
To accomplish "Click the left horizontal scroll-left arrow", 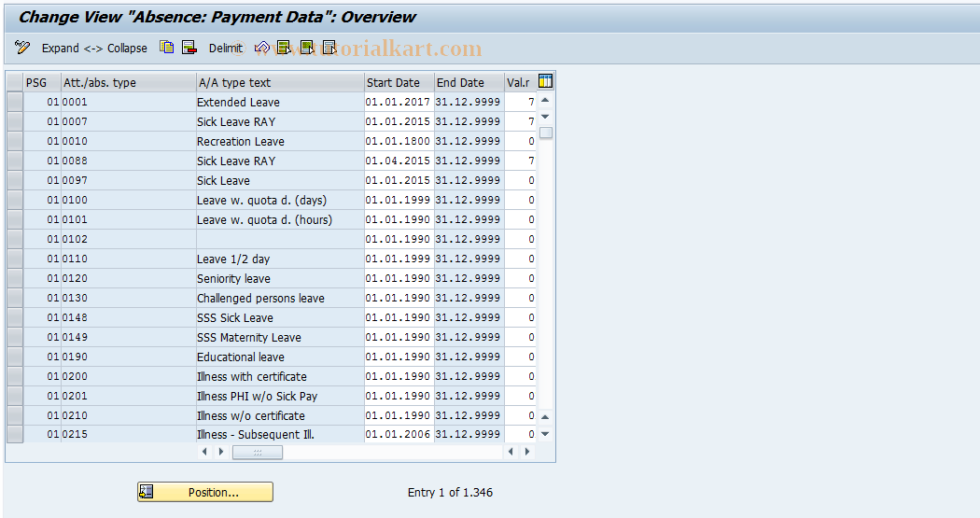I will tap(204, 452).
